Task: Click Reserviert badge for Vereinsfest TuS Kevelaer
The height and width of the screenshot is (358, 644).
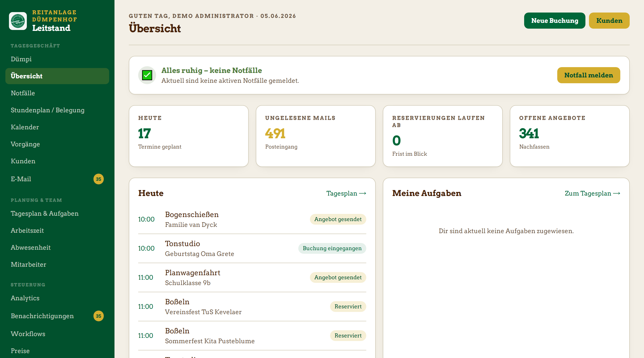Action: tap(348, 307)
